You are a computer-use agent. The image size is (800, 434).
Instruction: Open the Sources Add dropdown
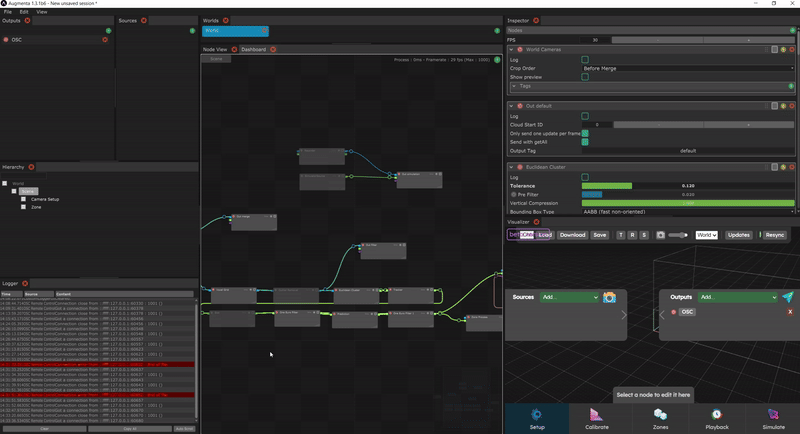click(569, 297)
